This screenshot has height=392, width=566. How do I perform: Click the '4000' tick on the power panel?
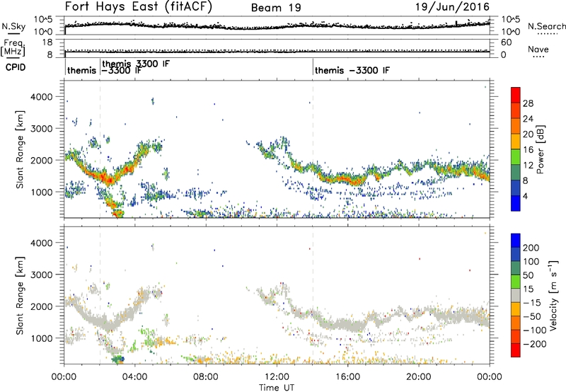[x=41, y=97]
